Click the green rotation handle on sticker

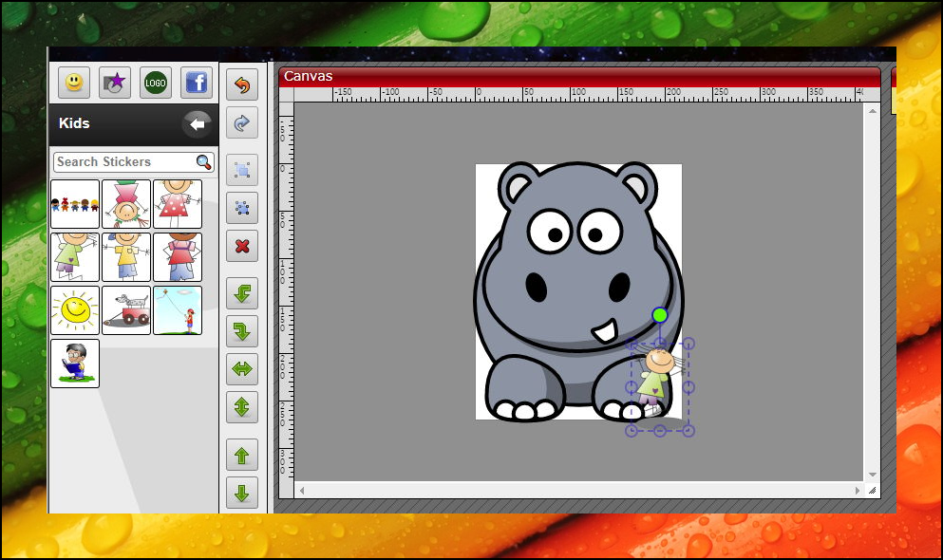point(660,315)
